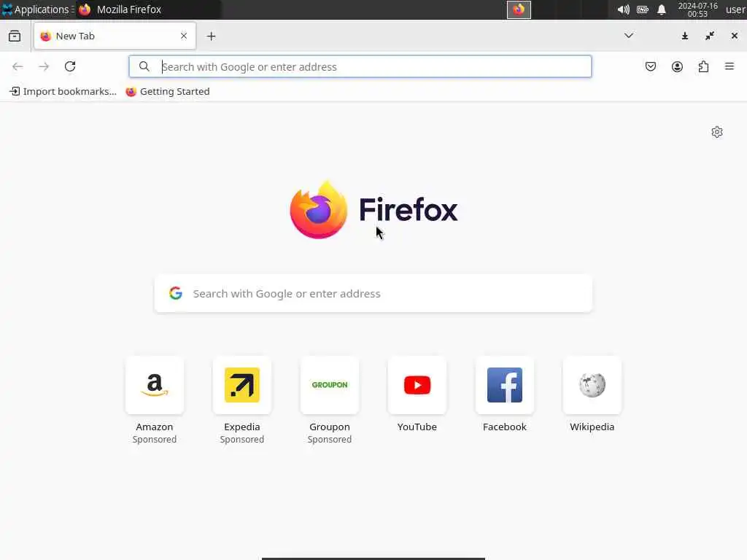Click the Firefox workspace thumbnail in panel
This screenshot has width=747, height=560.
tap(519, 9)
